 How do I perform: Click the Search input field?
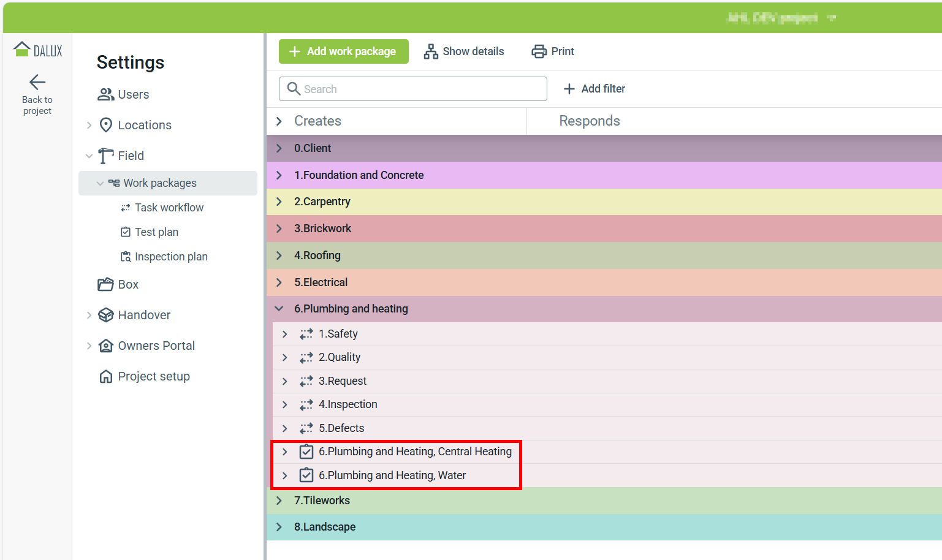tap(413, 89)
